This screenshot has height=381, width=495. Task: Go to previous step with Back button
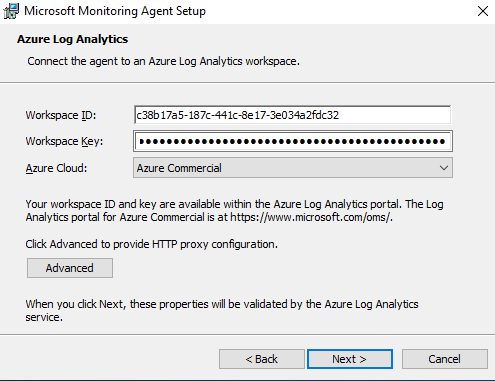point(262,359)
